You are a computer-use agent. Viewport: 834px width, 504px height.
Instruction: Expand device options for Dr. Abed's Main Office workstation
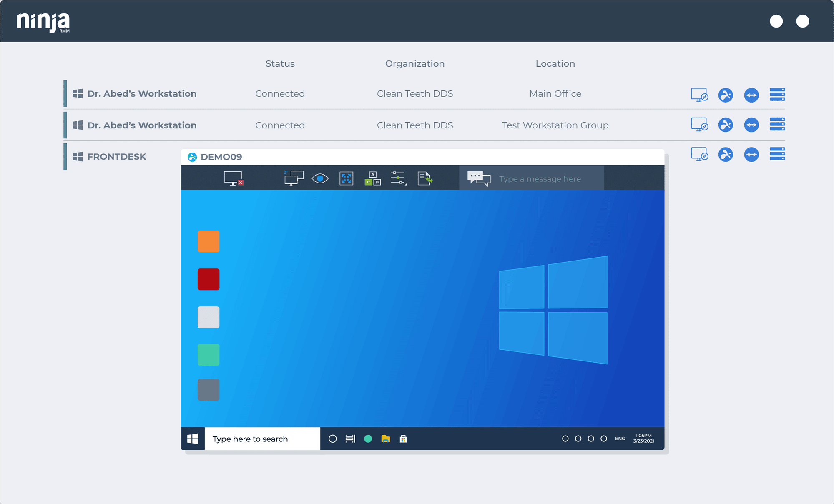pos(777,95)
